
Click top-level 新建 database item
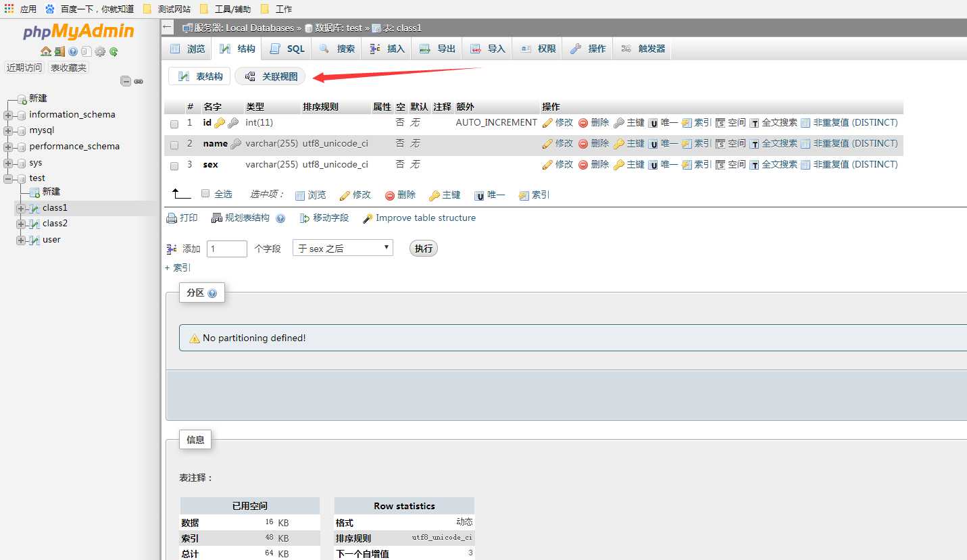tap(38, 99)
